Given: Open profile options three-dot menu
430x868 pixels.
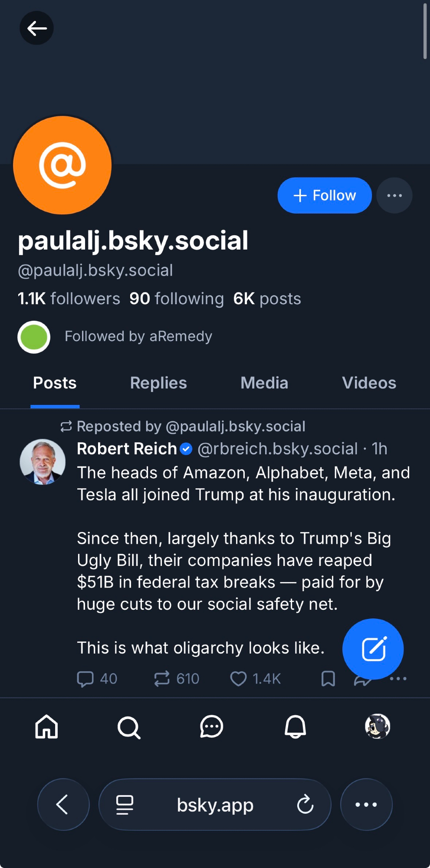Looking at the screenshot, I should coord(394,196).
